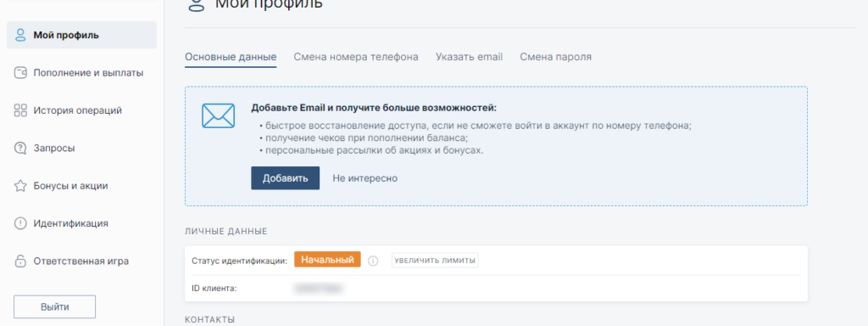868x326 pixels.
Task: Click the wallet icon beside Пополнение и выплаты
Action: point(20,73)
